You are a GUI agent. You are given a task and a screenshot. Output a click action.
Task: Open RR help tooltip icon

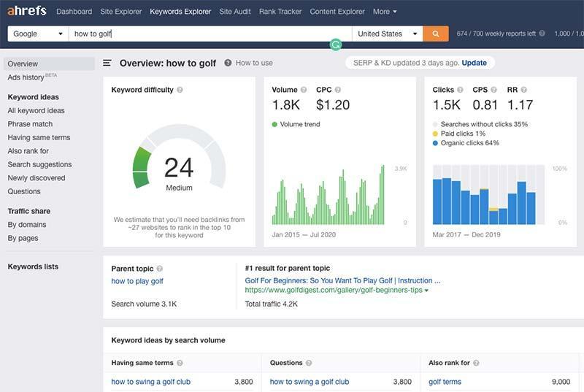523,90
